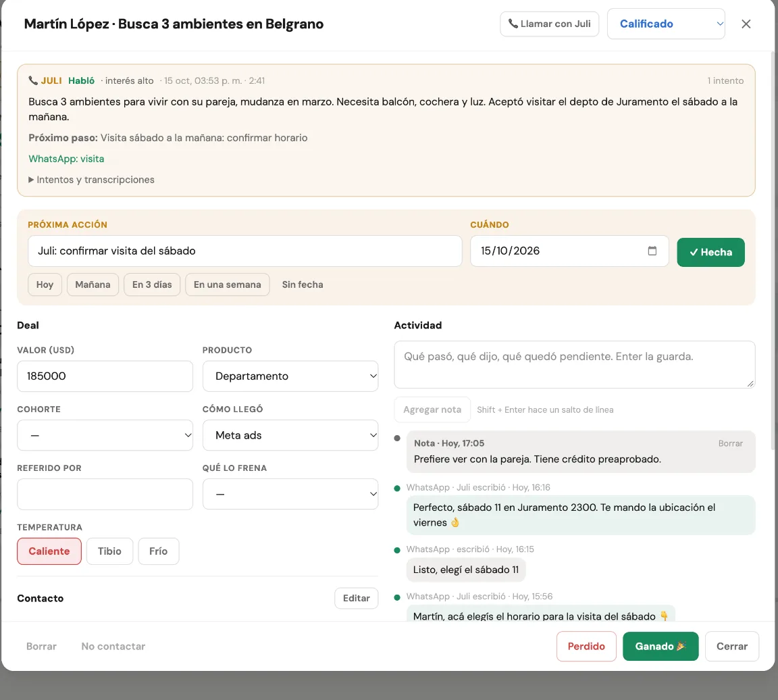Viewport: 778px width, 700px height.
Task: Click the Cuándo date field
Action: (569, 251)
